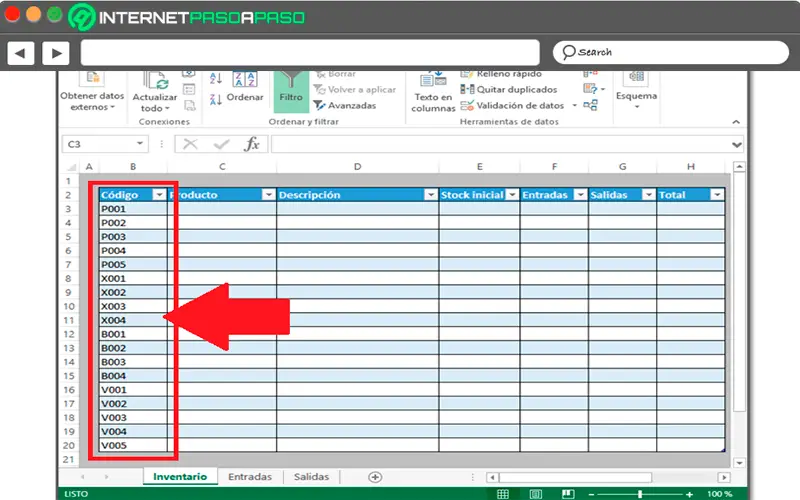Image resolution: width=800 pixels, height=500 pixels.
Task: Open Salidas column filter dropdown
Action: [648, 195]
